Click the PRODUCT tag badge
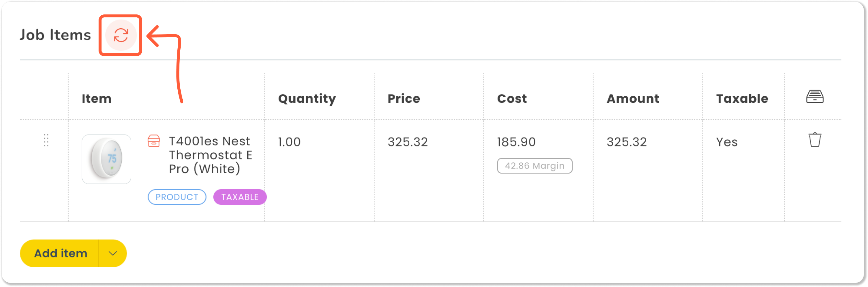 (177, 197)
